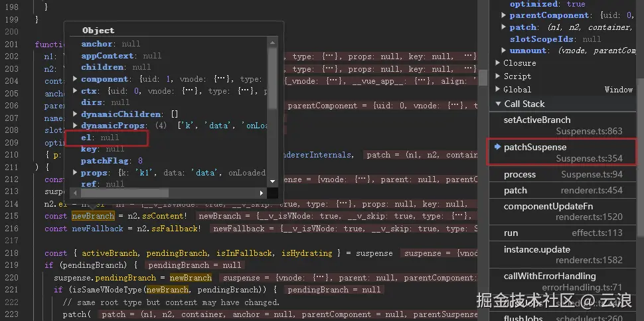Collapse the Call Stack section
Viewport: 644px width, 321px height.
point(498,104)
